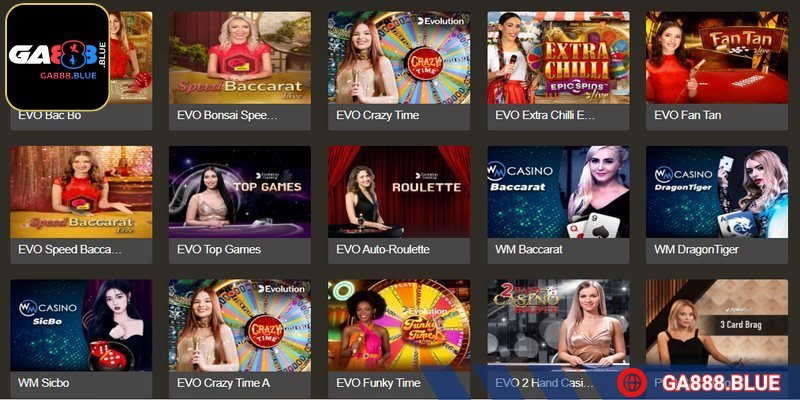
Task: Open the Extra Chilli Epic Spins thumbnail
Action: 558,58
